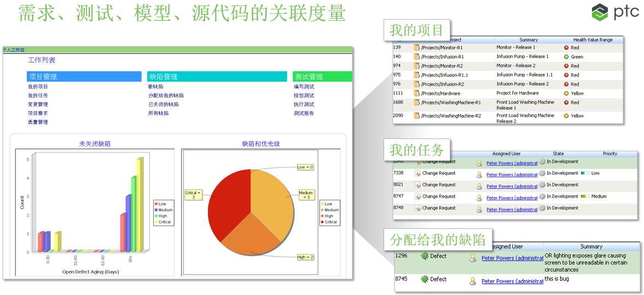This screenshot has height=295, width=644.
Task: Click the Low priority bar in row 7338
Action: tap(584, 173)
